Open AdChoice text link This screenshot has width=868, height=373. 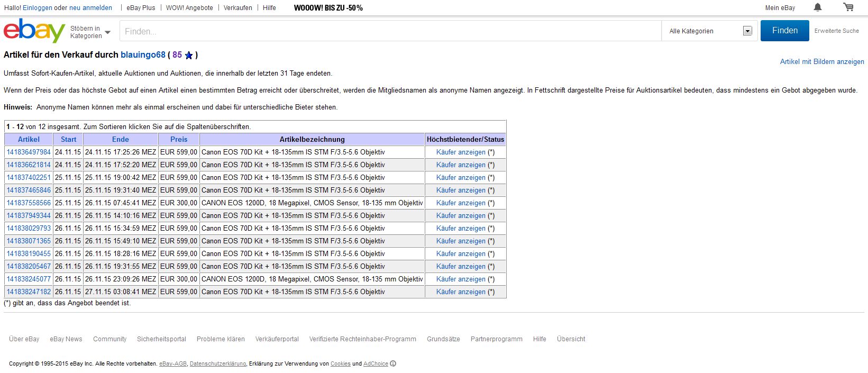(376, 364)
